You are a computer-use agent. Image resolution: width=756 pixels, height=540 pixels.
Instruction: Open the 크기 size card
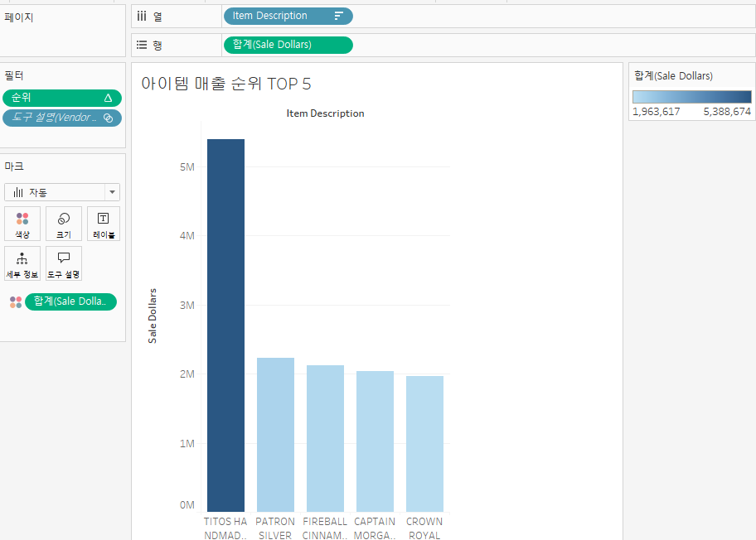click(x=64, y=224)
